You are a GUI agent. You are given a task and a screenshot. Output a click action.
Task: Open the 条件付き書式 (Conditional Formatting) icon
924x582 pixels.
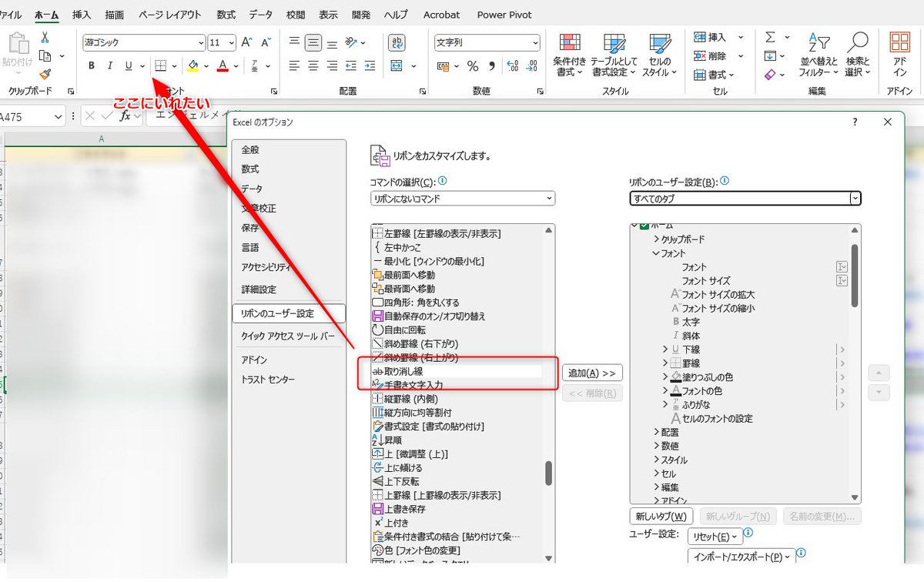(571, 55)
